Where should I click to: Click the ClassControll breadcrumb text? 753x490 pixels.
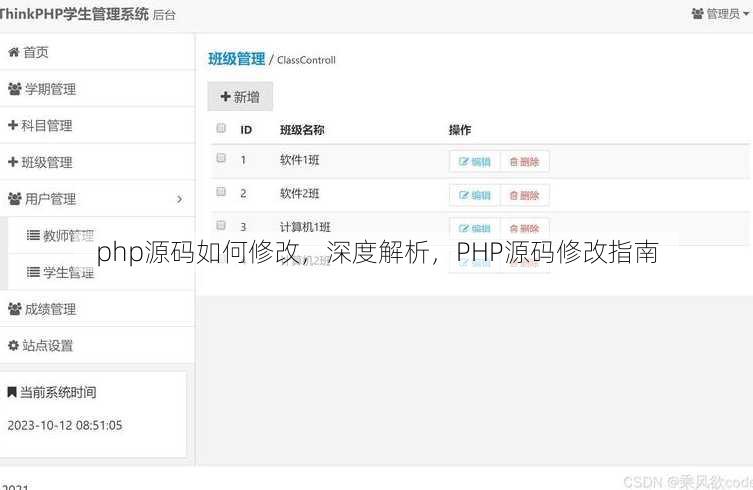[x=306, y=60]
